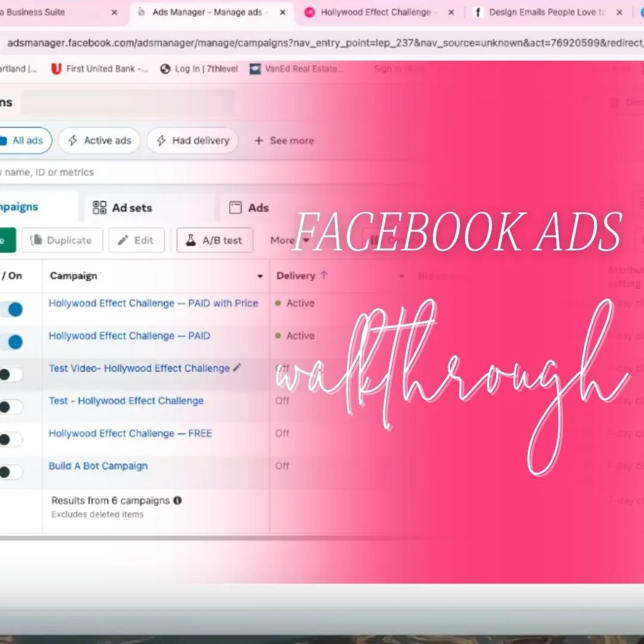This screenshot has height=644, width=644.
Task: Open the More dropdown menu
Action: point(289,240)
